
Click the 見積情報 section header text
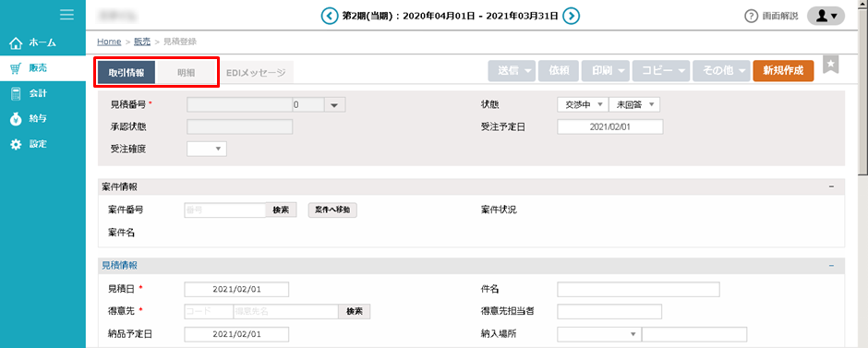coord(120,266)
